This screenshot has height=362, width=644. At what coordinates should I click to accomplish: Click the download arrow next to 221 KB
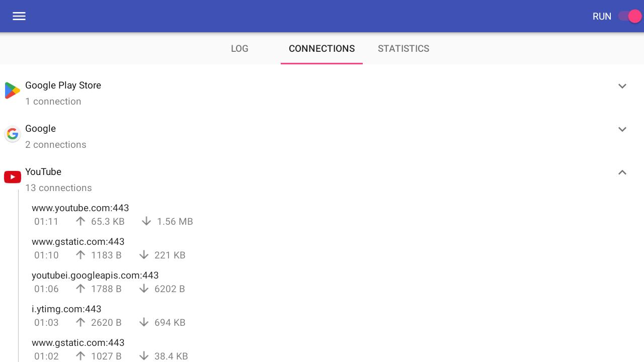[x=144, y=255]
